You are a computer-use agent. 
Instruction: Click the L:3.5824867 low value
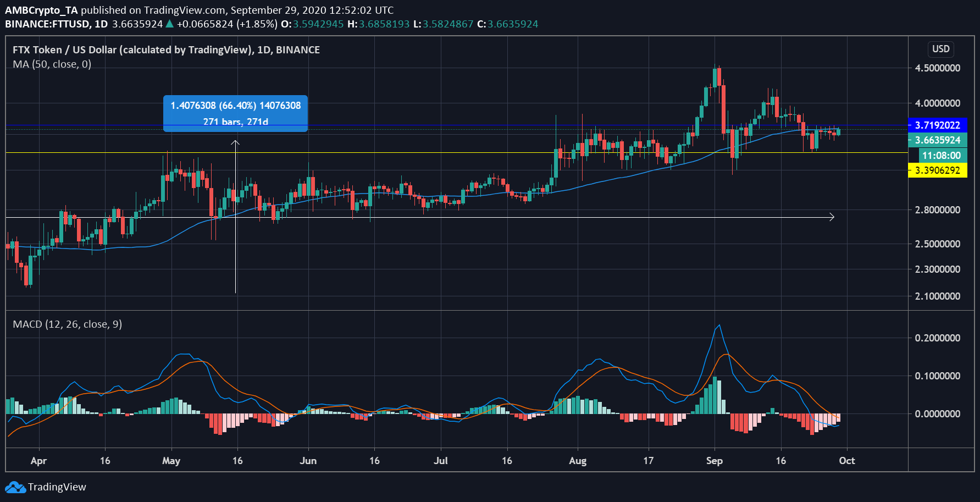tap(443, 24)
